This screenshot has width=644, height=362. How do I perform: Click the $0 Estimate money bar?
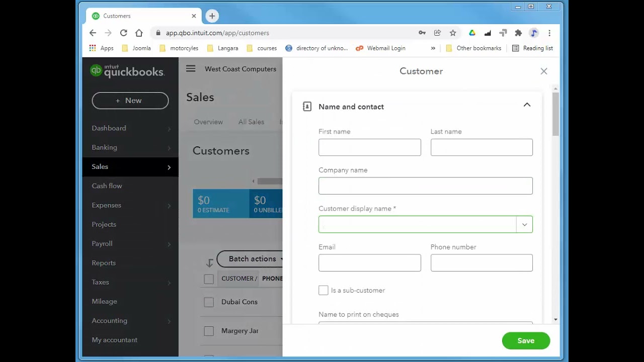point(221,204)
